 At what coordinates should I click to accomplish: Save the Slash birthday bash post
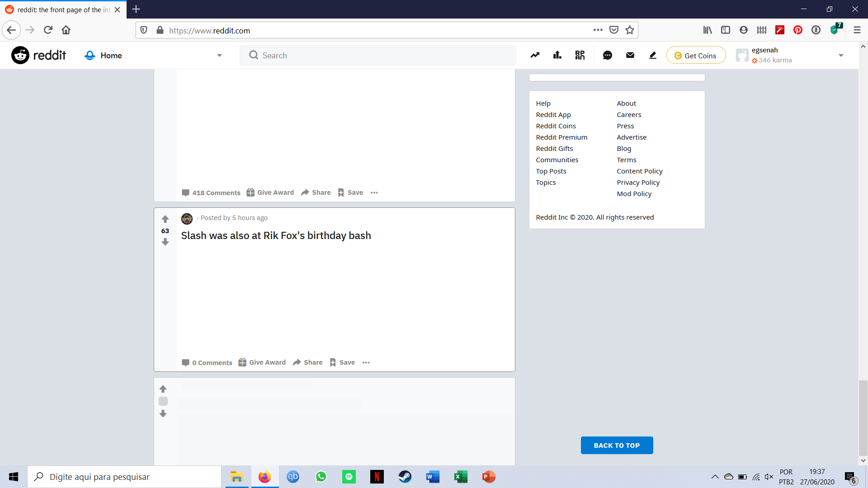coord(342,362)
